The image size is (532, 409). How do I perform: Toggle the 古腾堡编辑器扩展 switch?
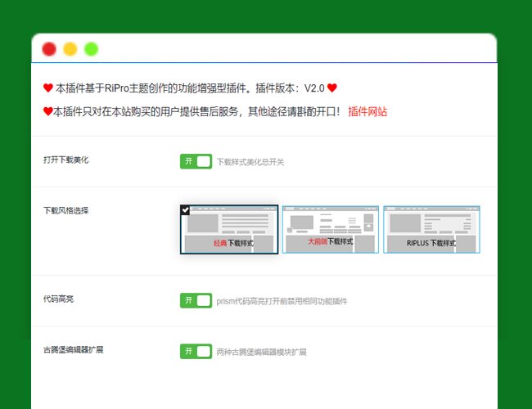pyautogui.click(x=196, y=352)
